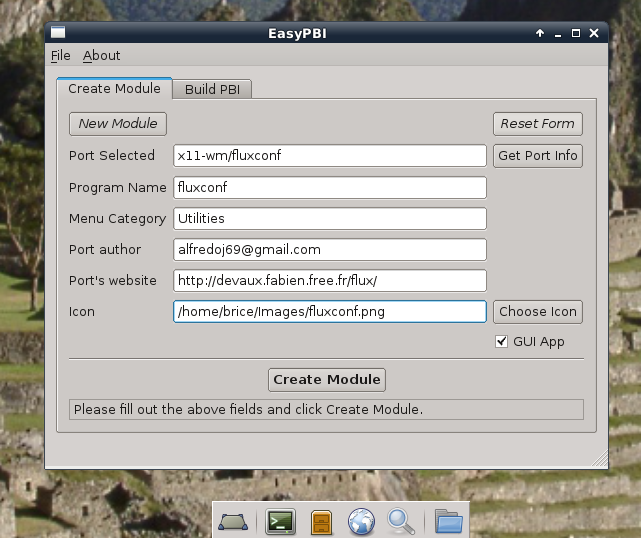The height and width of the screenshot is (538, 641).
Task: Focus the Port's website input field
Action: pyautogui.click(x=329, y=280)
